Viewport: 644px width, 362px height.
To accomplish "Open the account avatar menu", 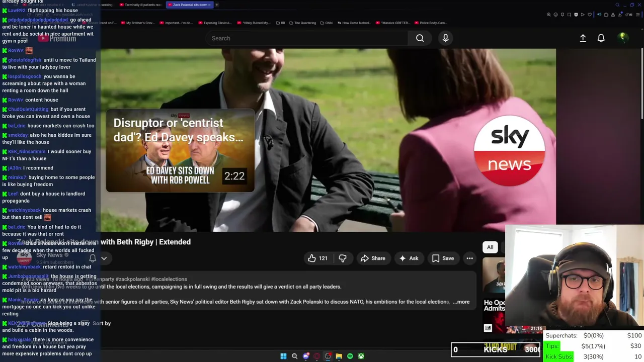I will [623, 38].
